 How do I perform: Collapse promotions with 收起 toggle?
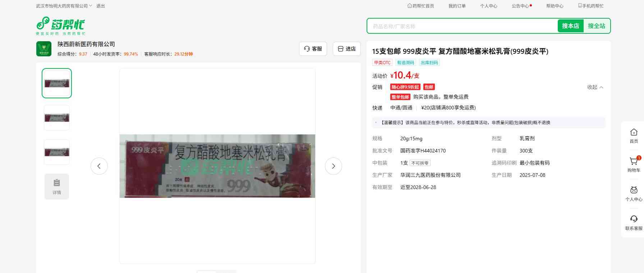coord(595,87)
